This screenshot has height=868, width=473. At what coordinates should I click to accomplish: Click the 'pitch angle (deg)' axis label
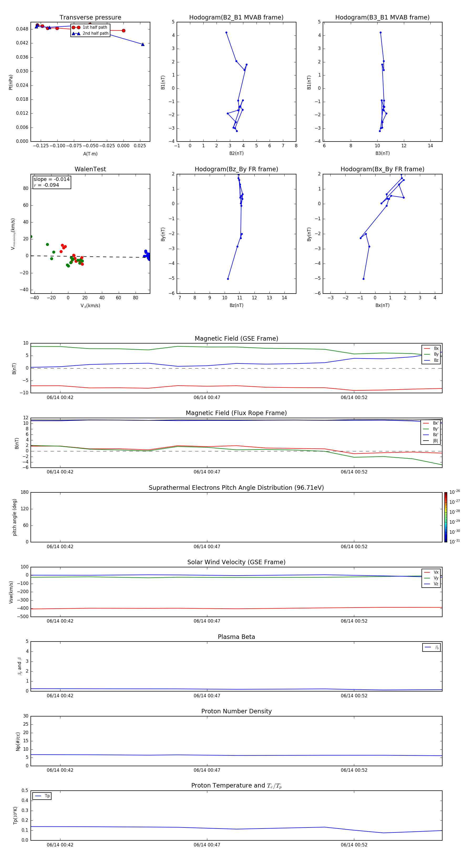pyautogui.click(x=14, y=517)
